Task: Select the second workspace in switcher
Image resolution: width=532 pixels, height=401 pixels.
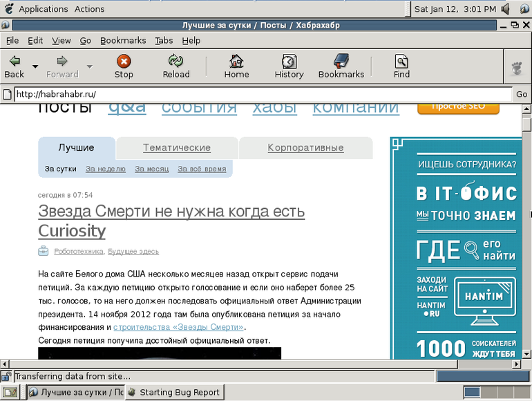Action: coord(488,393)
